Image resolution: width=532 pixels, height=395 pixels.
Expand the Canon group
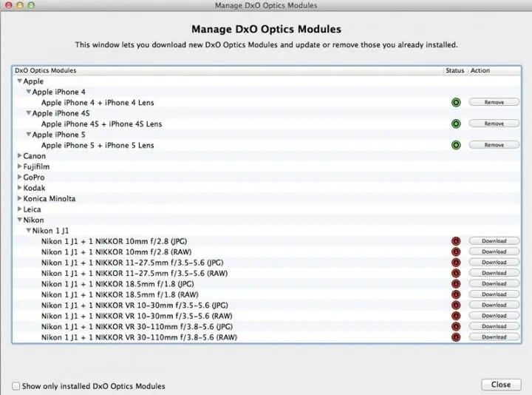[20, 155]
